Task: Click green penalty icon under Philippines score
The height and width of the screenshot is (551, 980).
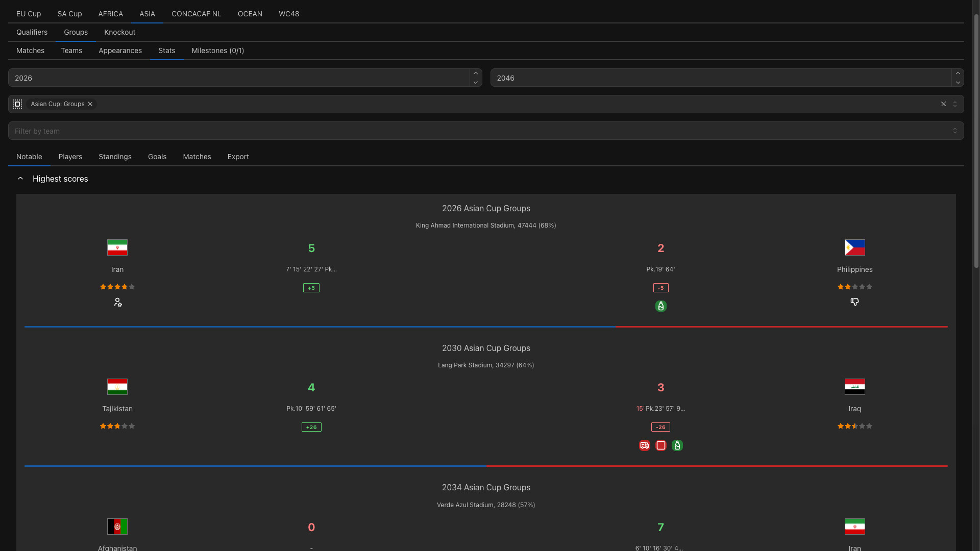Action: pos(660,306)
